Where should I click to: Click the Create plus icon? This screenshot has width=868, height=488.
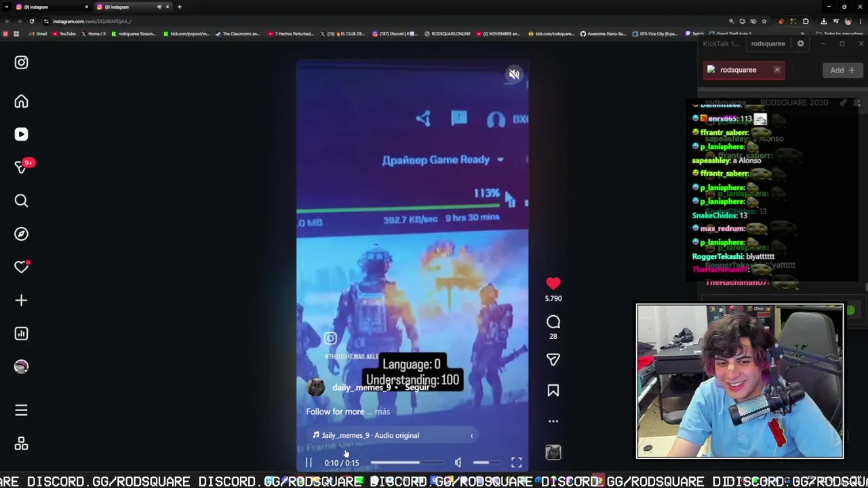[21, 300]
